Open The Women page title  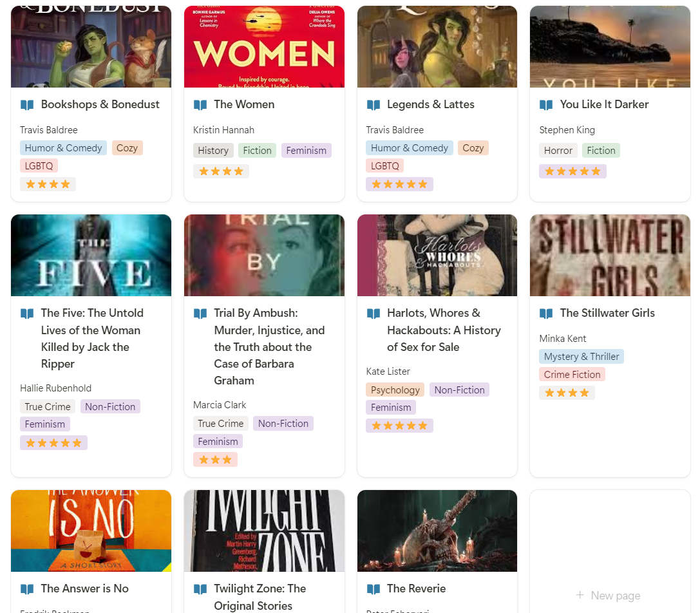click(x=244, y=104)
